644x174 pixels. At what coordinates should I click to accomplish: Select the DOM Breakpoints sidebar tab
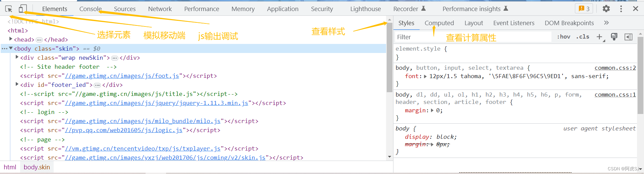[569, 23]
